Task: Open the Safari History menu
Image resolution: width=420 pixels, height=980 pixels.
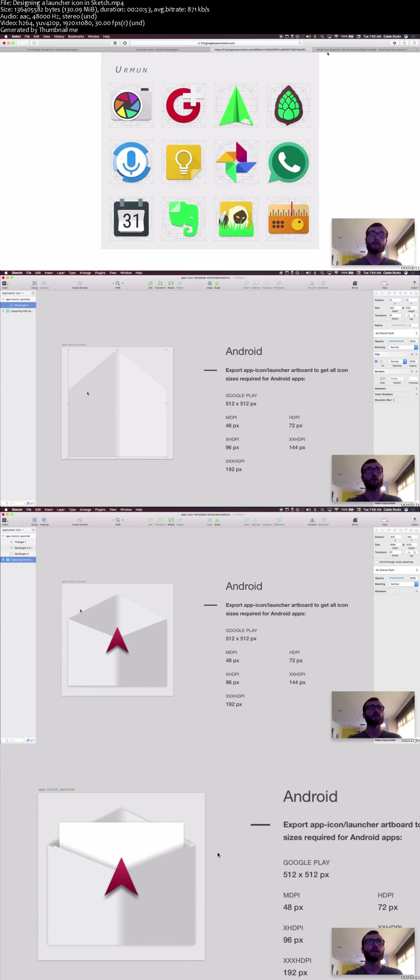Action: point(59,37)
